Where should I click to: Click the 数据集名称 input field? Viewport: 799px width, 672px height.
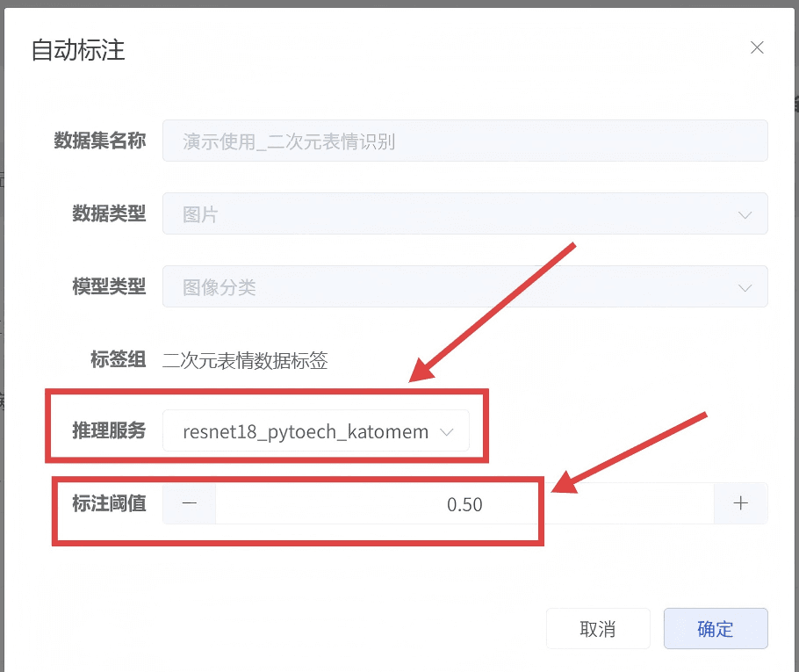pos(464,141)
